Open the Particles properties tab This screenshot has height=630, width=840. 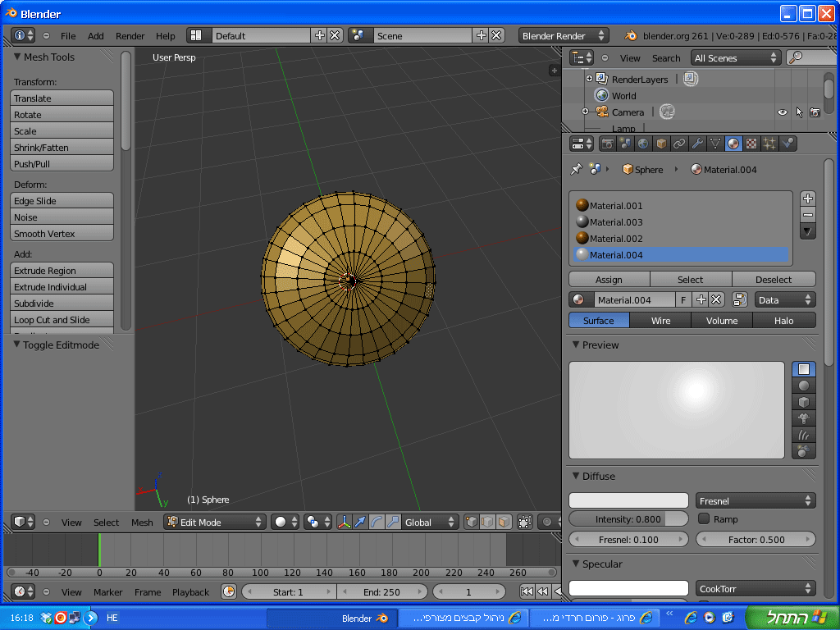pos(769,144)
